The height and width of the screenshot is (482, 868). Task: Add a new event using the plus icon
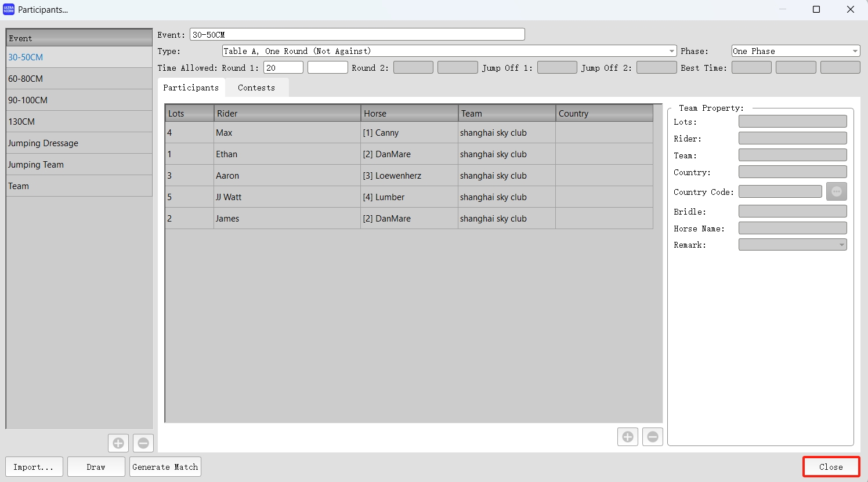point(118,443)
